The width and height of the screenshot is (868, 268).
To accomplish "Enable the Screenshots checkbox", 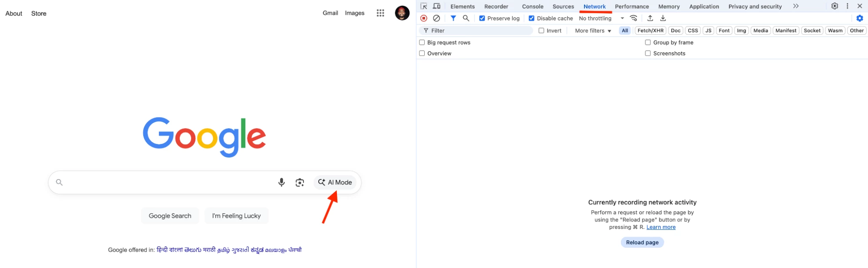I will click(648, 53).
